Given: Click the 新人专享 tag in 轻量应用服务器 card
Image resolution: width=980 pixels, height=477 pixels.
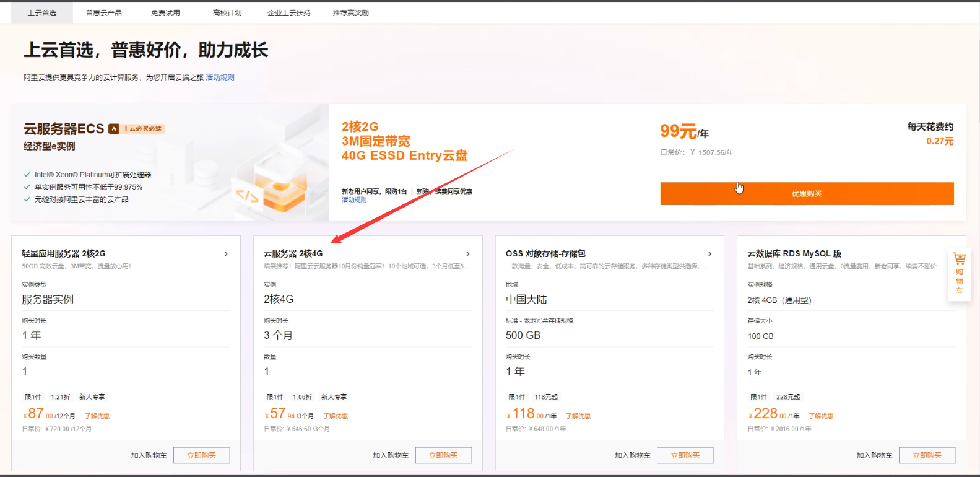Looking at the screenshot, I should (x=92, y=397).
